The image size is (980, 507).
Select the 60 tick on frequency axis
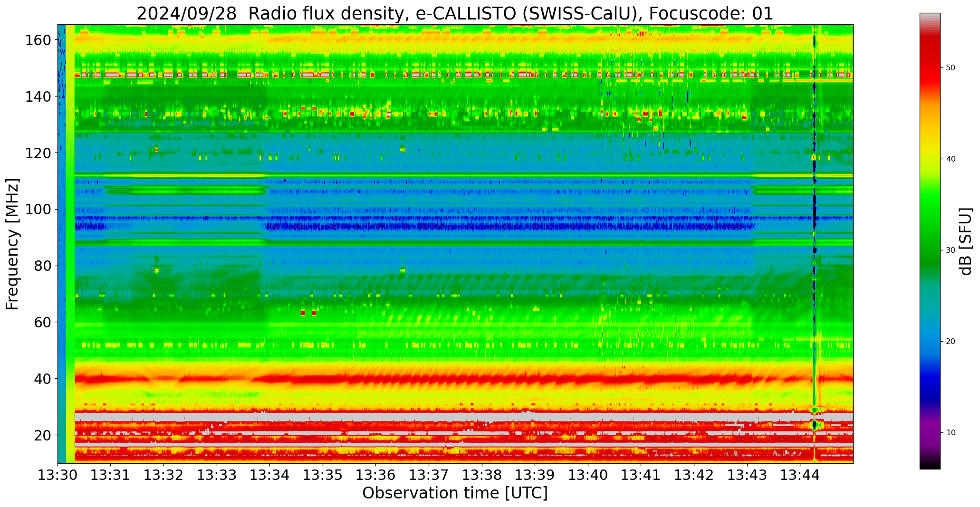point(42,322)
